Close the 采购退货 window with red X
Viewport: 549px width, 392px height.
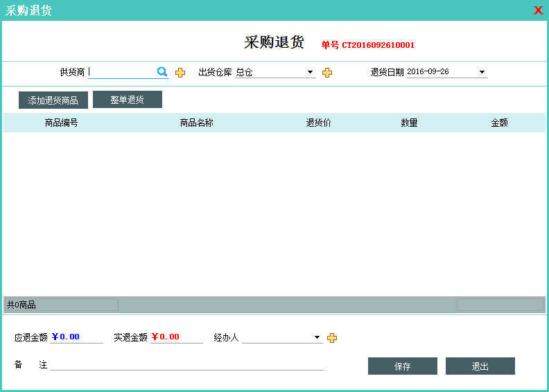[538, 10]
